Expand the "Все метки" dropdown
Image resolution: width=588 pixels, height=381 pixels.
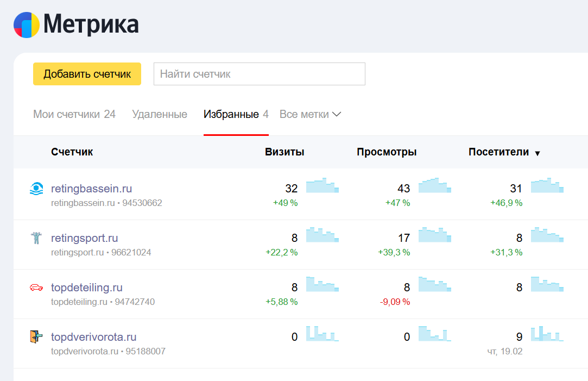click(x=310, y=115)
